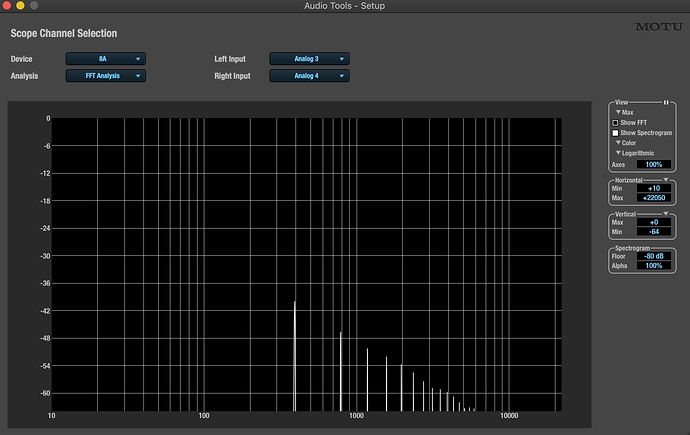The image size is (690, 435).
Task: Select the Axes 100% value field
Action: coord(653,164)
